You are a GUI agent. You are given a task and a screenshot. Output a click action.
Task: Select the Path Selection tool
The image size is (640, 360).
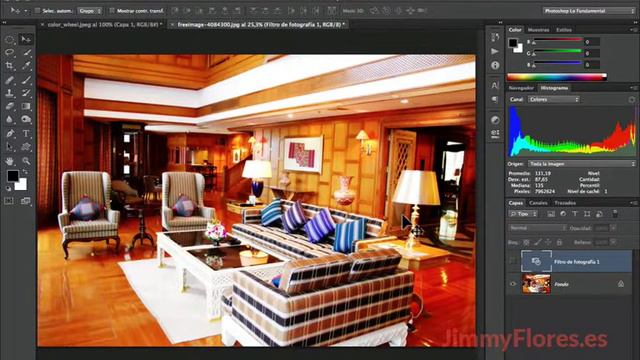[x=9, y=147]
